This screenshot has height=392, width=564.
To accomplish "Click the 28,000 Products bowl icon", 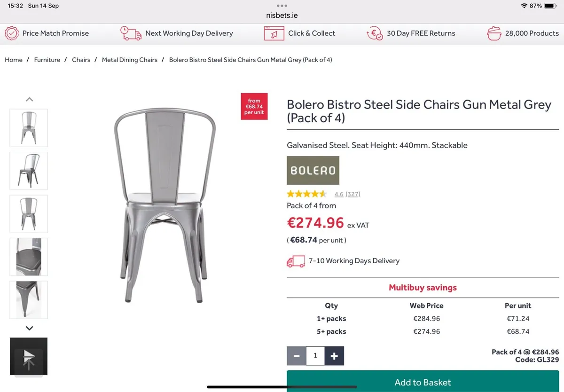I will tap(494, 33).
